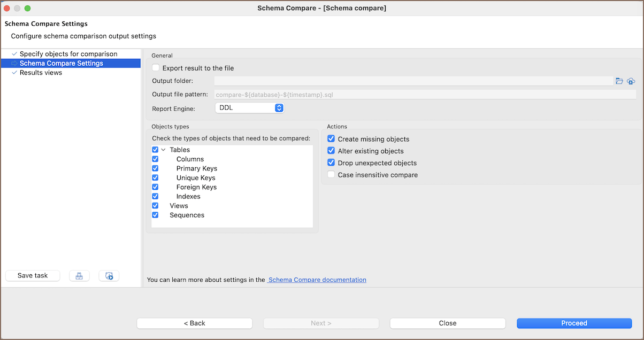Click the task group boxes icon button
This screenshot has height=340, width=644.
coord(79,276)
